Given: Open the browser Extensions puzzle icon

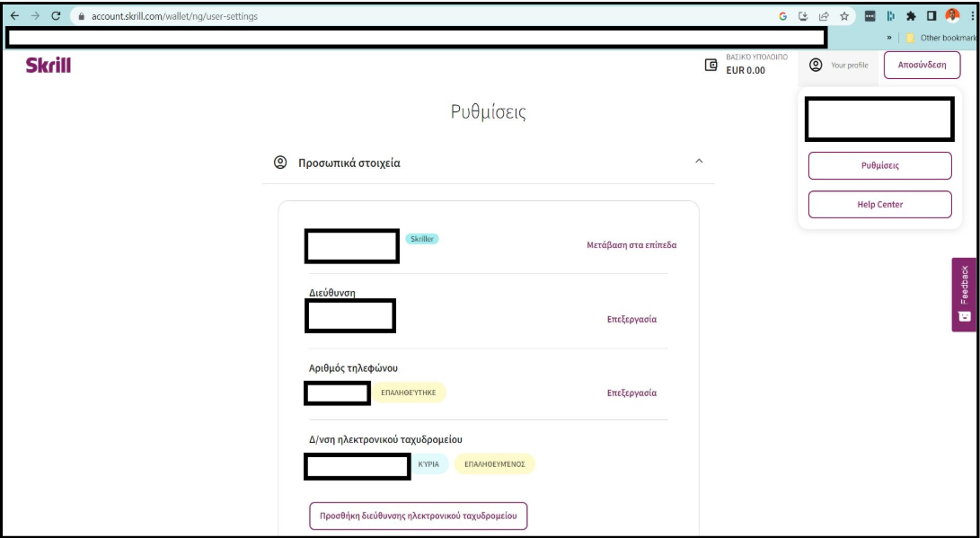Looking at the screenshot, I should tap(911, 16).
